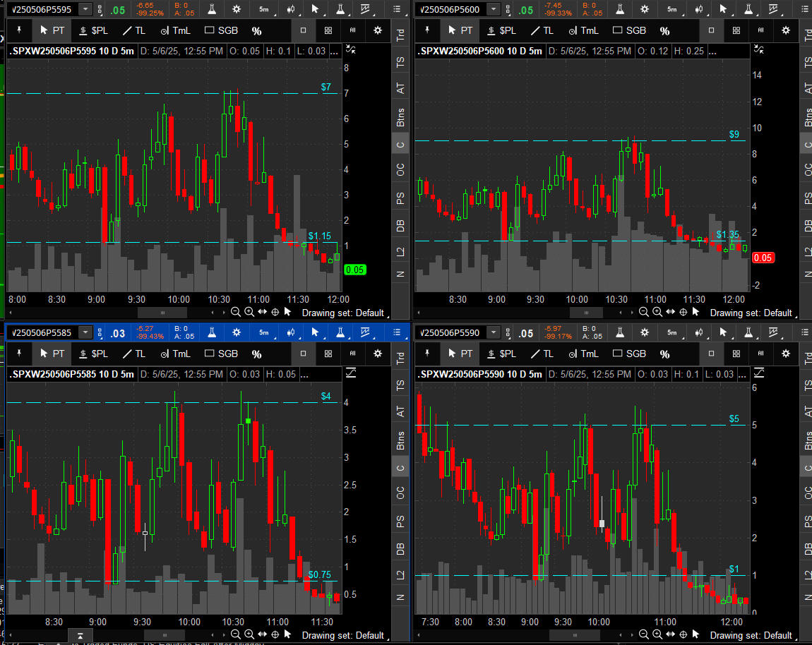
Task: Toggle the pin icon on P5595 drawing toolbar
Action: point(20,30)
